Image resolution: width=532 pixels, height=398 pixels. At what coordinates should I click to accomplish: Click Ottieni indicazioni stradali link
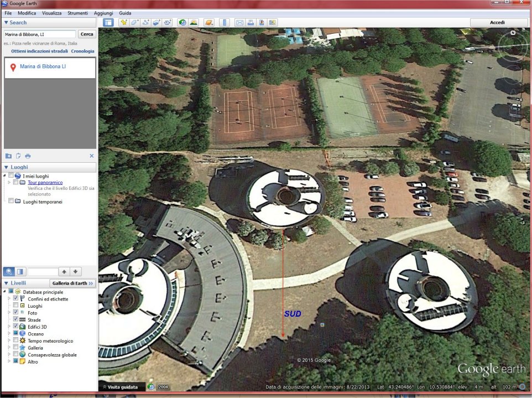(x=39, y=51)
